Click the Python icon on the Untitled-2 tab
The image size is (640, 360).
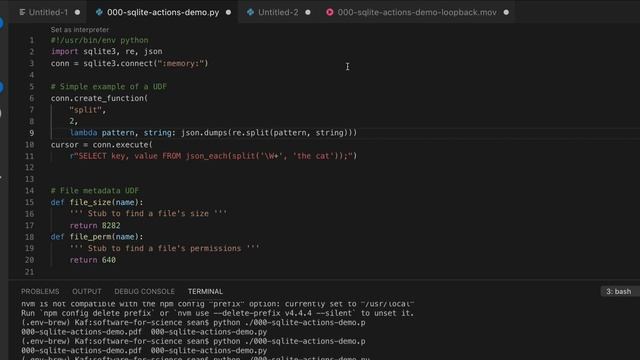coord(250,12)
